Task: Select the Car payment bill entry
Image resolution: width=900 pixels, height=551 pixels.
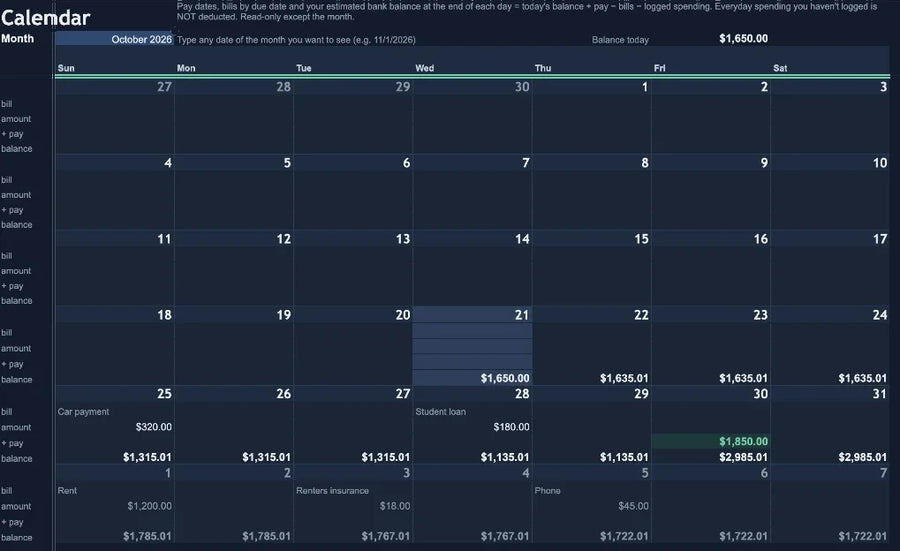Action: point(83,412)
